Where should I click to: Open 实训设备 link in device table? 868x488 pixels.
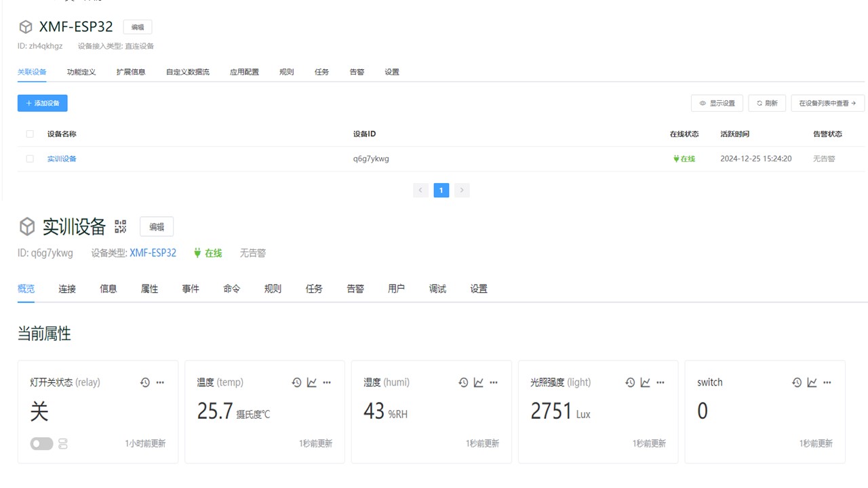pyautogui.click(x=62, y=159)
